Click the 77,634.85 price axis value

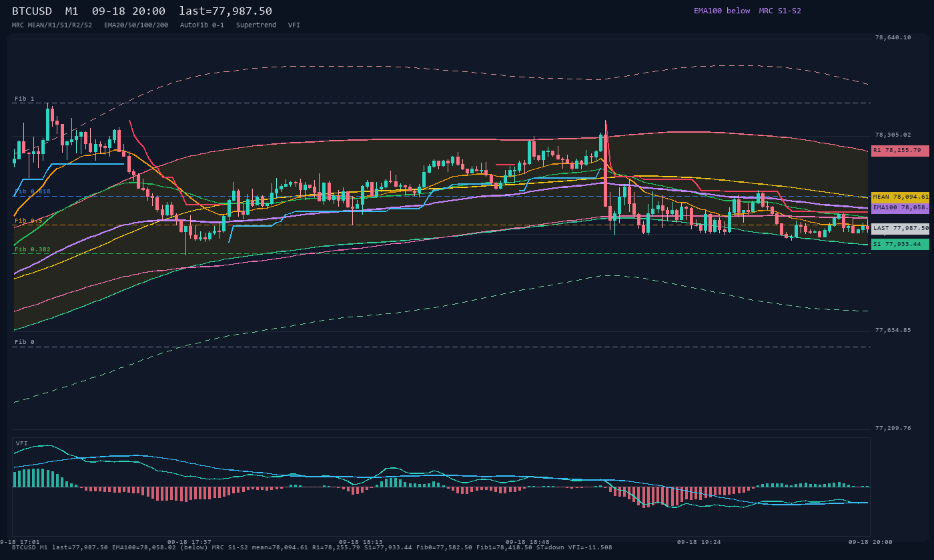[x=893, y=330]
